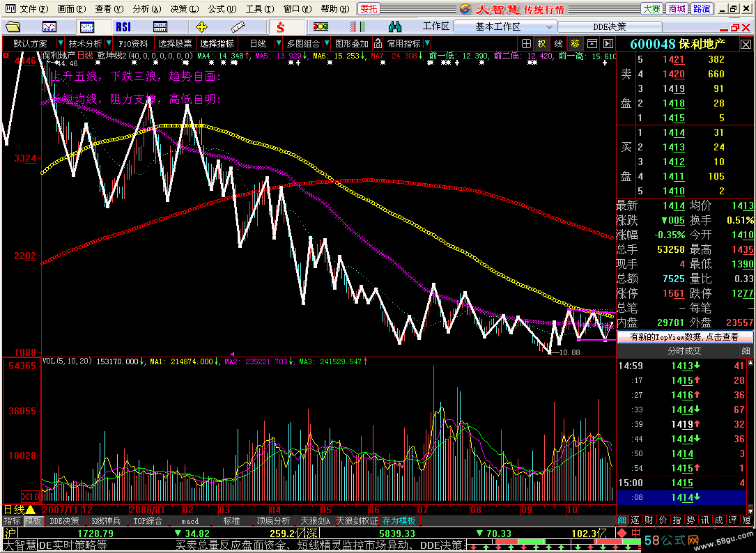
Task: Click the red-green indicator light icon
Action: point(321,26)
